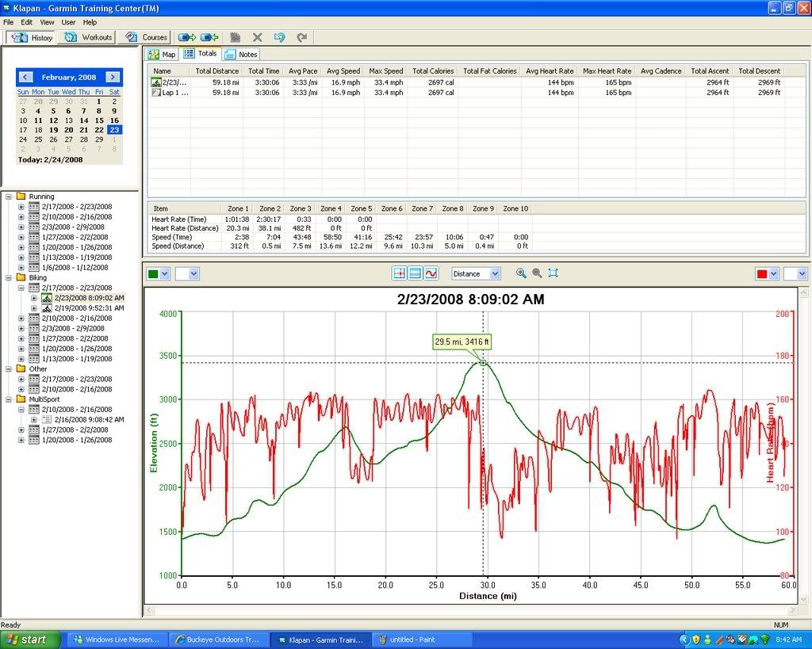Click the chart's horizontal scrollbar
This screenshot has height=649, width=812.
[x=471, y=611]
